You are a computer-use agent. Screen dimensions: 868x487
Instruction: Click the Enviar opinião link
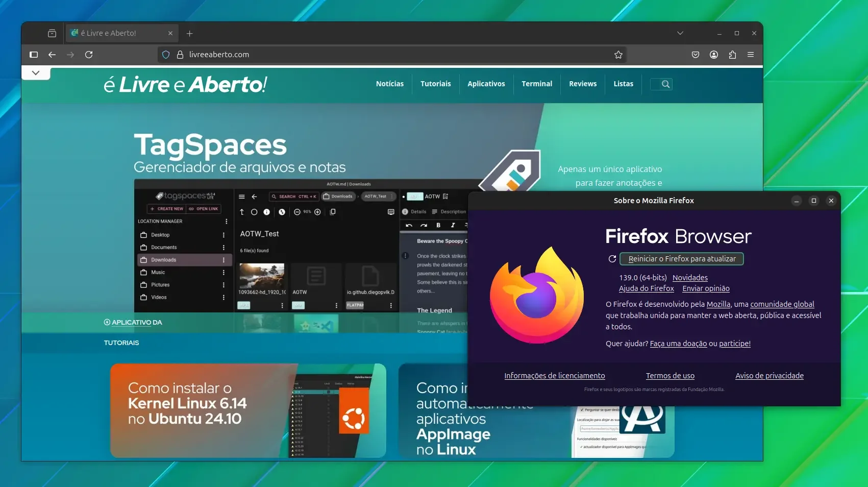point(706,288)
